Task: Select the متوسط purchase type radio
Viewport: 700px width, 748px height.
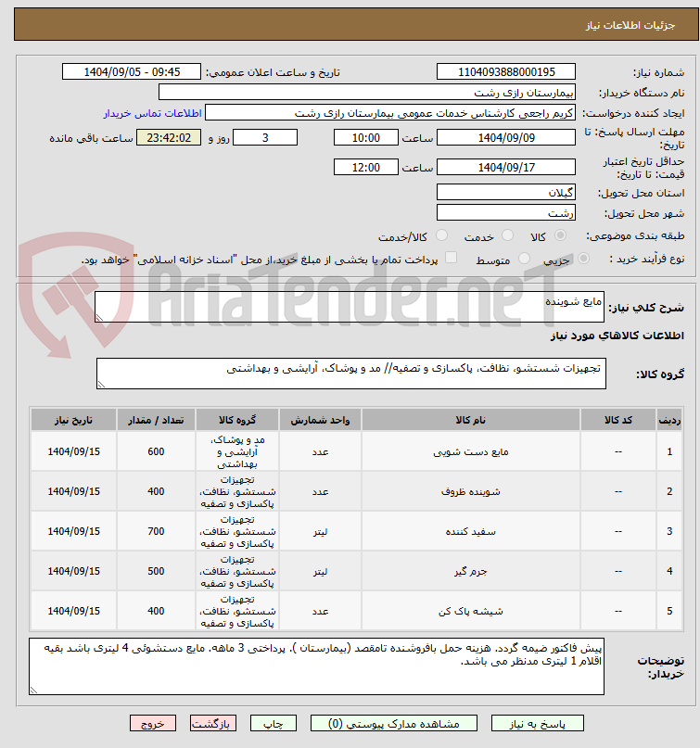Action: [x=524, y=259]
